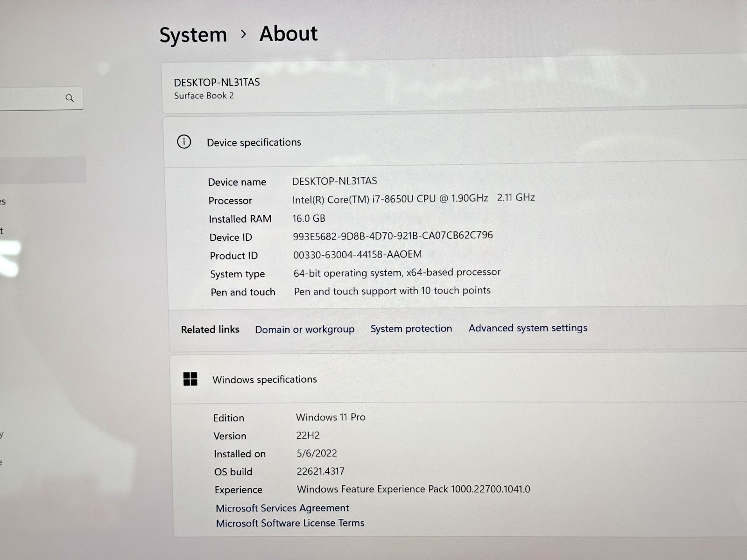Screen dimensions: 747x560
Task: Click the breadcrumb chevron after System
Action: 243,34
